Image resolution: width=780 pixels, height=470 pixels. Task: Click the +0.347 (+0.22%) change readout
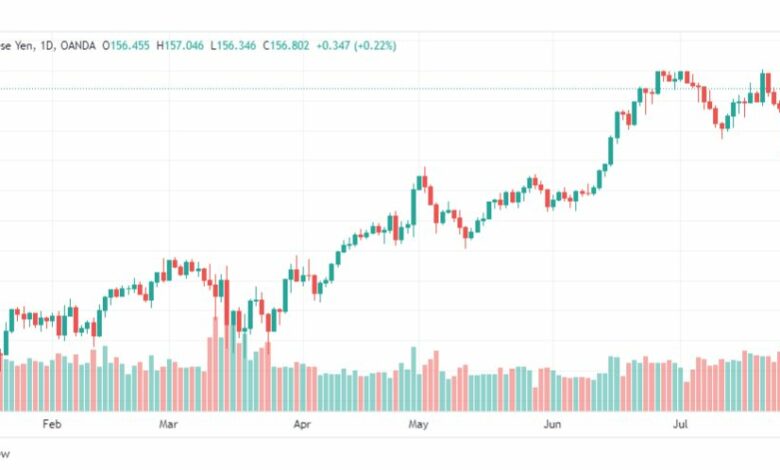pos(356,46)
